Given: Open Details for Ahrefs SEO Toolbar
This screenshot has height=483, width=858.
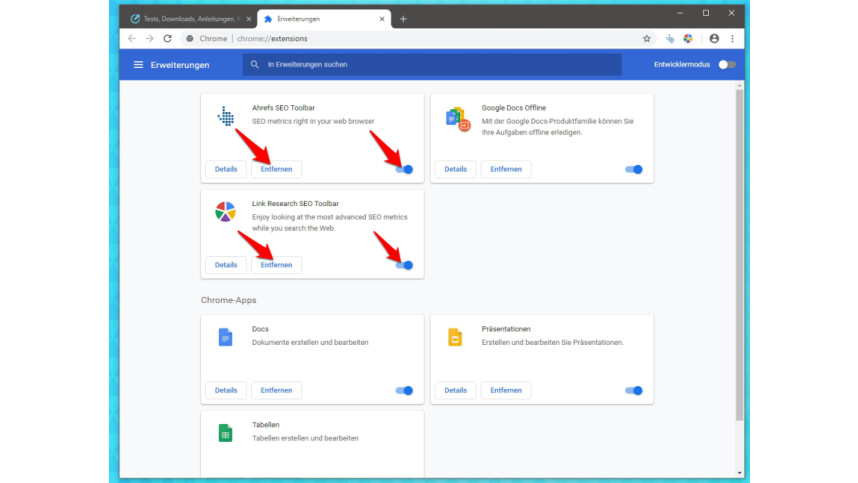Looking at the screenshot, I should (x=226, y=169).
